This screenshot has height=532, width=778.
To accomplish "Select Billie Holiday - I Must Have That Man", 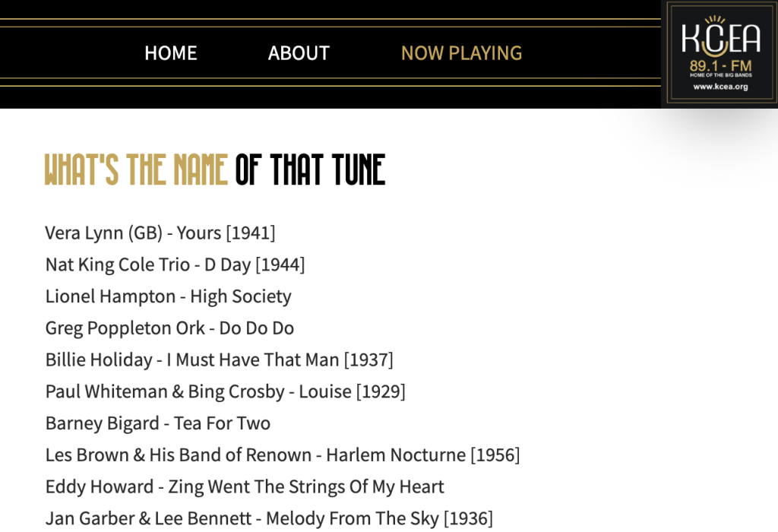I will point(220,359).
